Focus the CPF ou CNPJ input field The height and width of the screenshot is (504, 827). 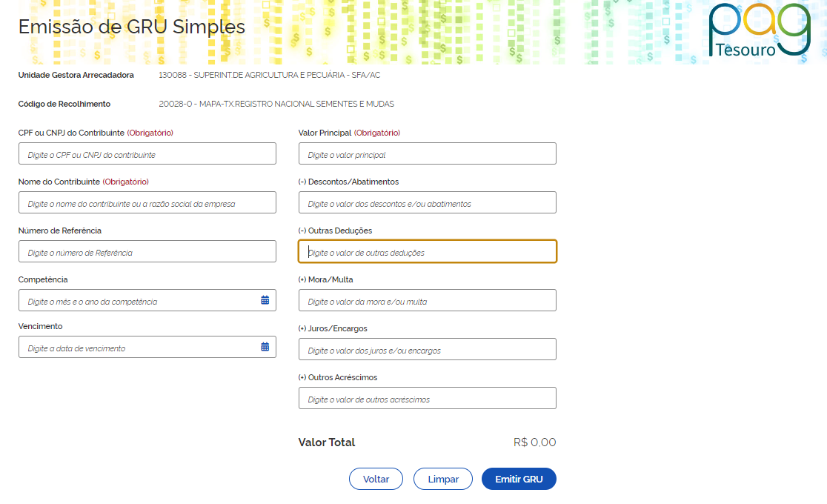(x=147, y=154)
